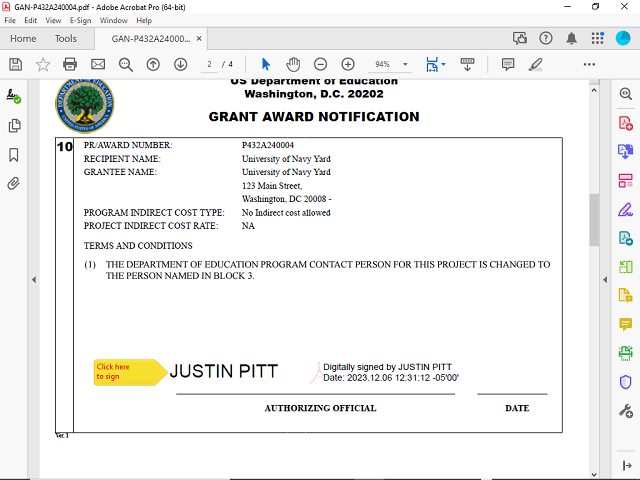Click the Print file icon
The height and width of the screenshot is (480, 640).
(70, 64)
